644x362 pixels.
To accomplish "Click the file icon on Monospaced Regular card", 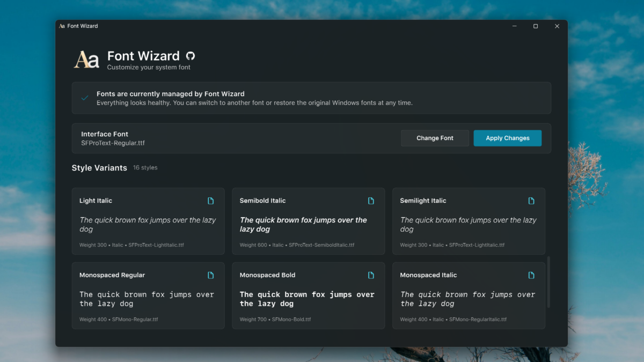I will click(x=211, y=275).
